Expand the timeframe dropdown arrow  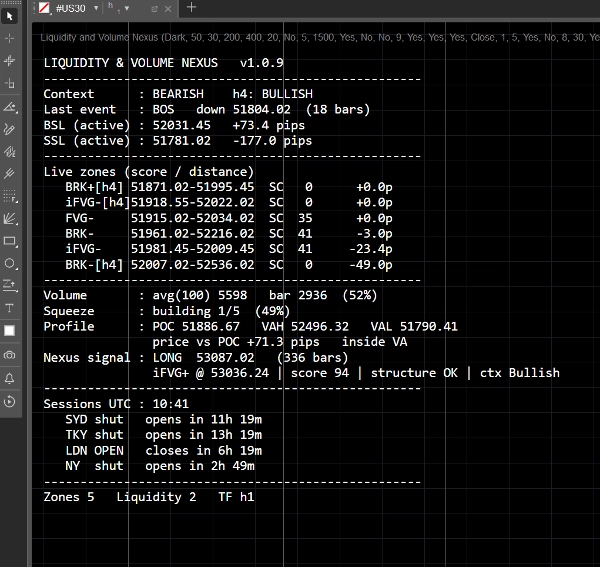(x=127, y=8)
